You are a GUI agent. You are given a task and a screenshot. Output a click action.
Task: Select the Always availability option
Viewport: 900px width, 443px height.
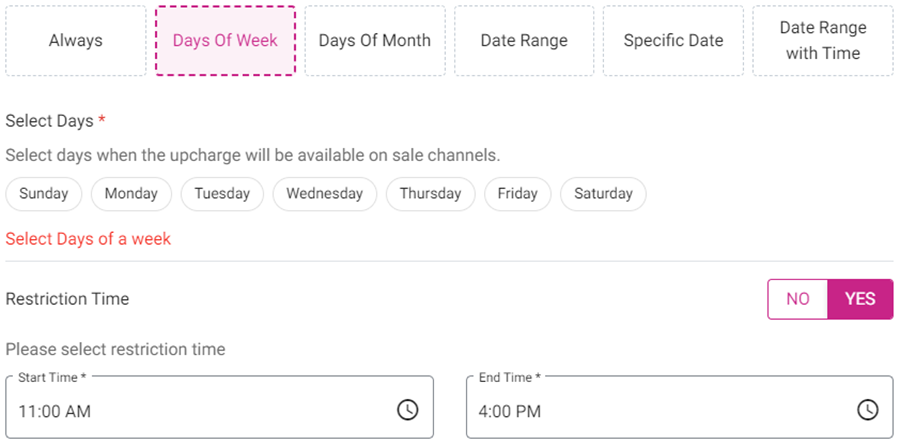(76, 41)
